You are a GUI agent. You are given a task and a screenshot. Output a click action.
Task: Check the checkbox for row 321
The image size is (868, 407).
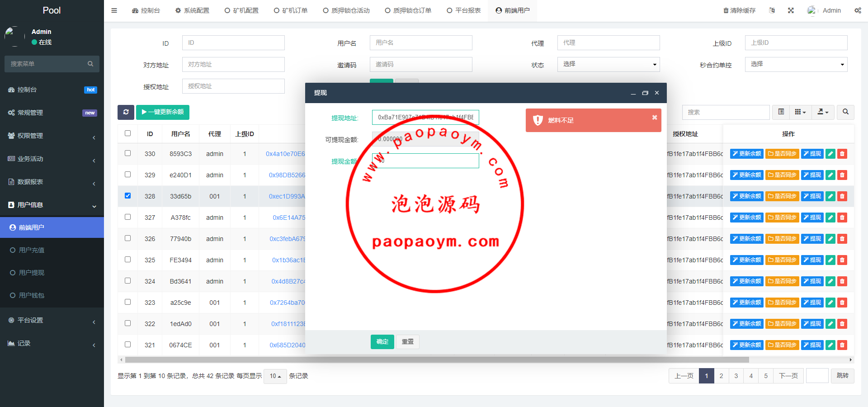[127, 345]
